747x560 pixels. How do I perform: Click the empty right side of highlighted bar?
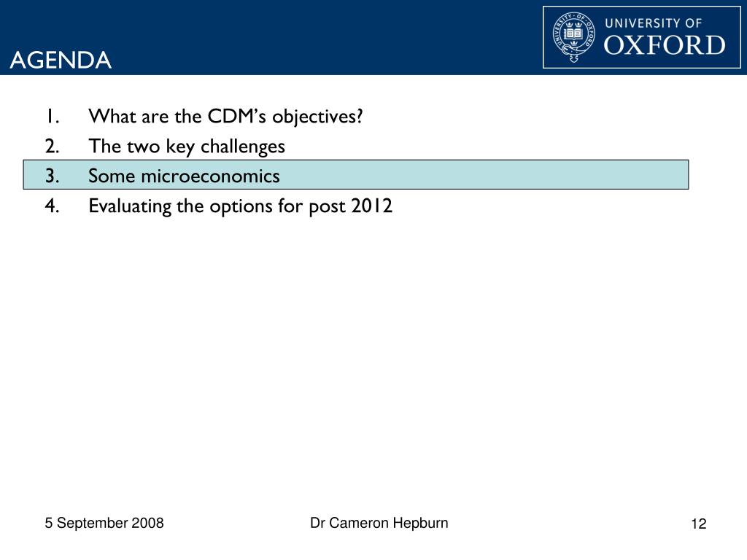pyautogui.click(x=486, y=175)
